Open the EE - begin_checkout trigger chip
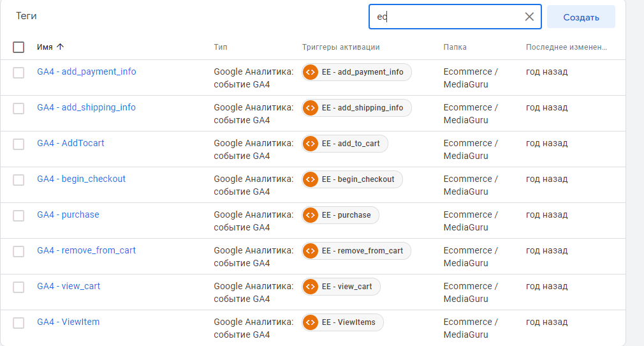 point(352,179)
